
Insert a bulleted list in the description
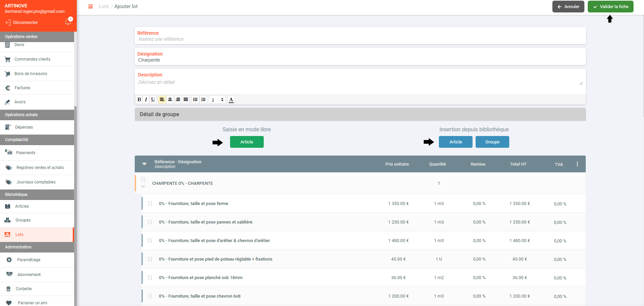tap(195, 100)
